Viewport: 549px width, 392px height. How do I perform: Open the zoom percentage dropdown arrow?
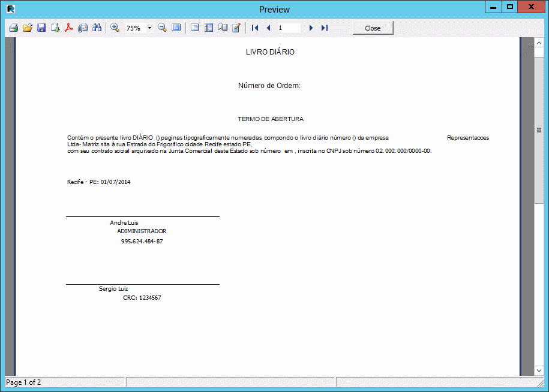coord(149,28)
